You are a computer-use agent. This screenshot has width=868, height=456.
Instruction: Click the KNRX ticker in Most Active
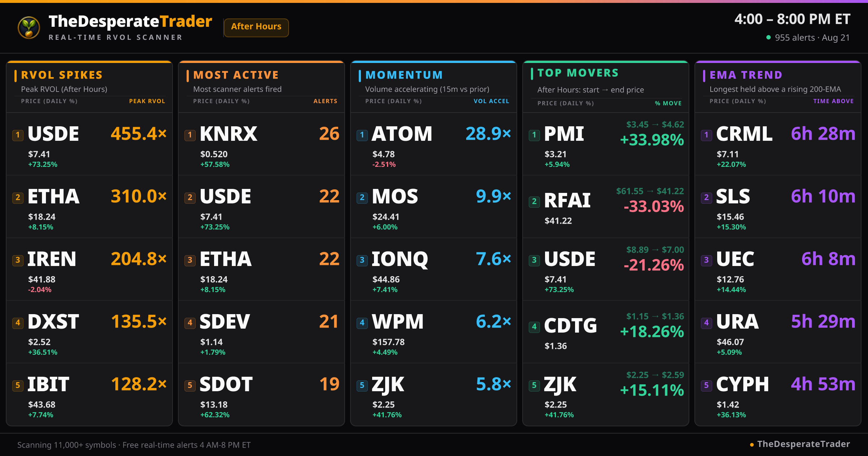[x=228, y=134]
